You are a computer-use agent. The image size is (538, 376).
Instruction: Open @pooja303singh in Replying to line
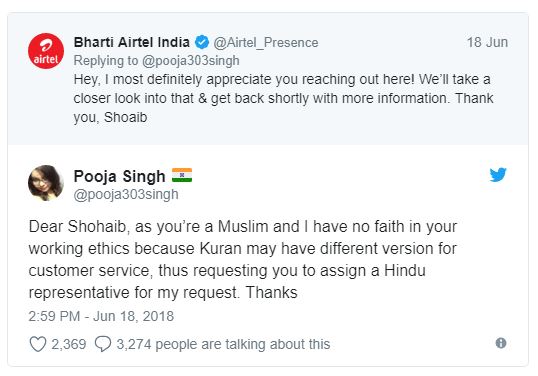coord(190,61)
